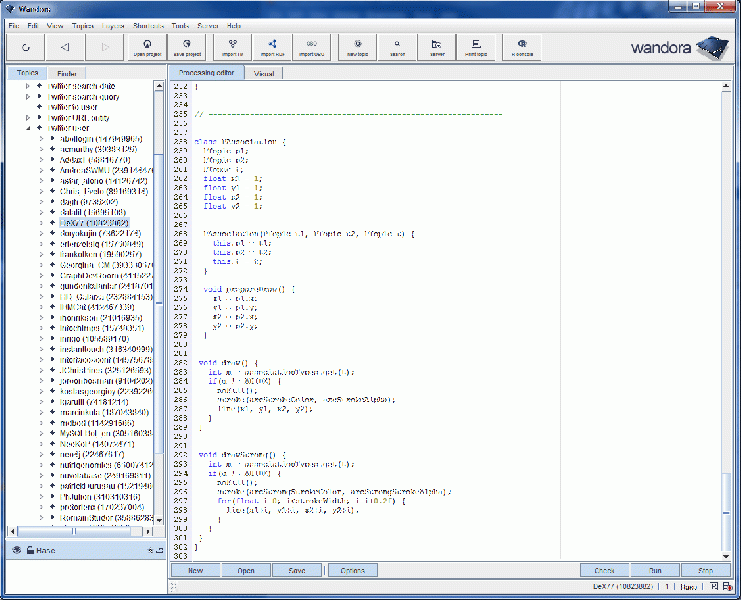Viewport: 741px width, 600px height.
Task: Click the New button below editor
Action: coord(195,570)
